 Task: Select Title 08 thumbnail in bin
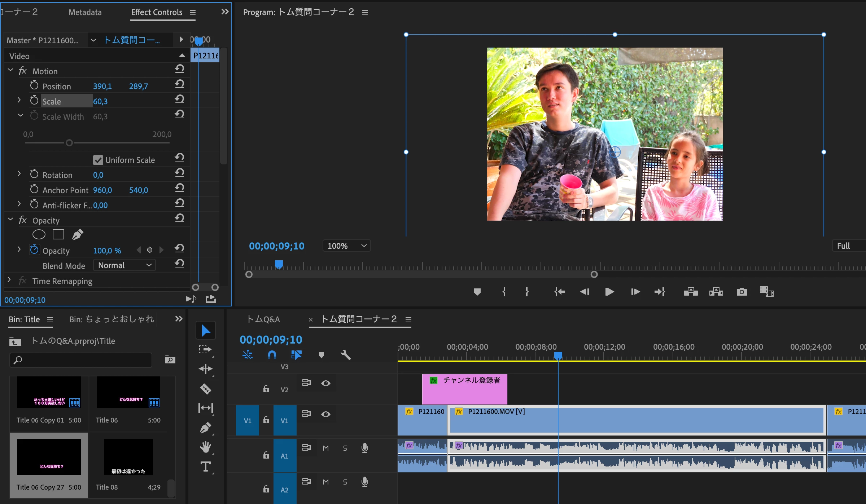point(128,457)
